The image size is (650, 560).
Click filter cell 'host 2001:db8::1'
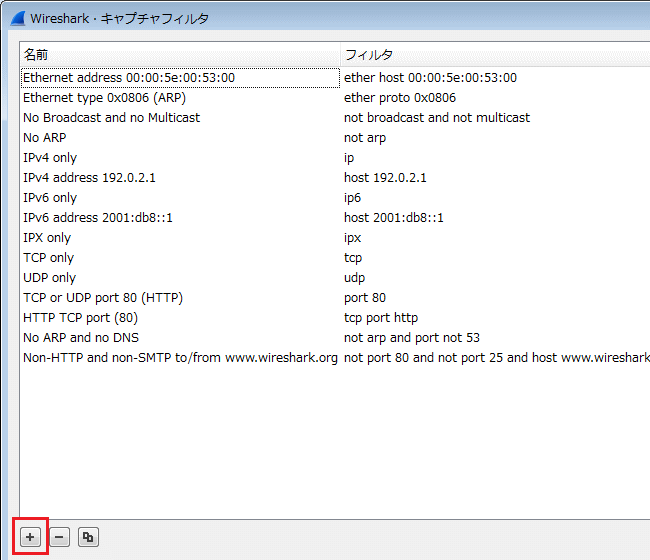point(393,218)
